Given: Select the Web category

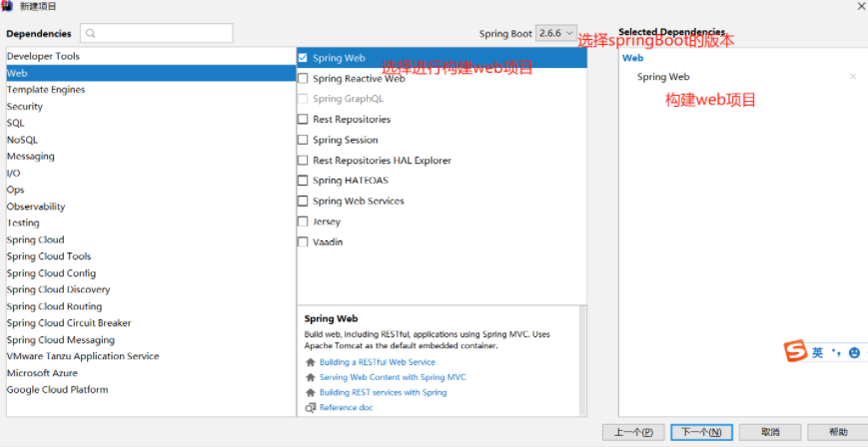Looking at the screenshot, I should pyautogui.click(x=151, y=73).
